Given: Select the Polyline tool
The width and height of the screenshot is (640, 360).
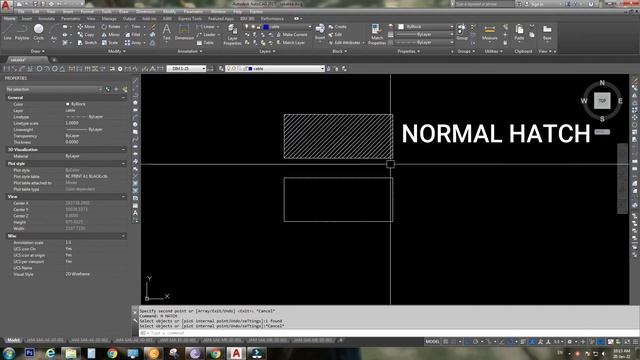Looking at the screenshot, I should tap(22, 32).
